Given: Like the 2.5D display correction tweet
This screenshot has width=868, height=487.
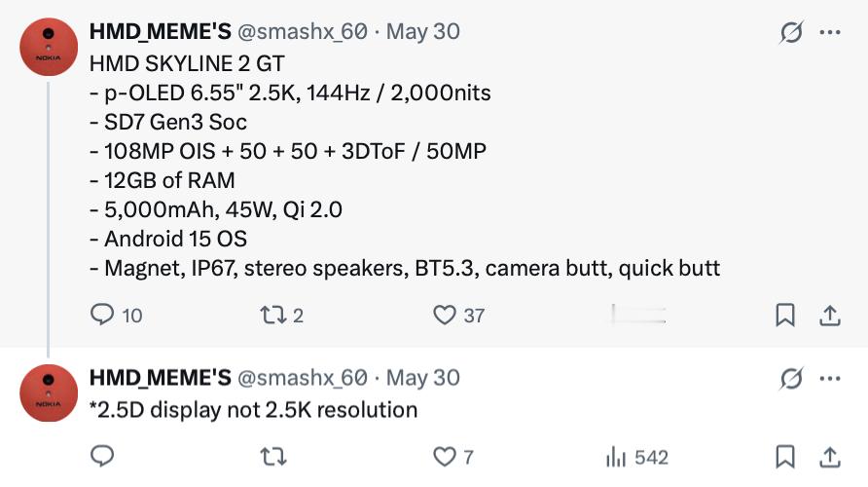Looking at the screenshot, I should (x=453, y=457).
